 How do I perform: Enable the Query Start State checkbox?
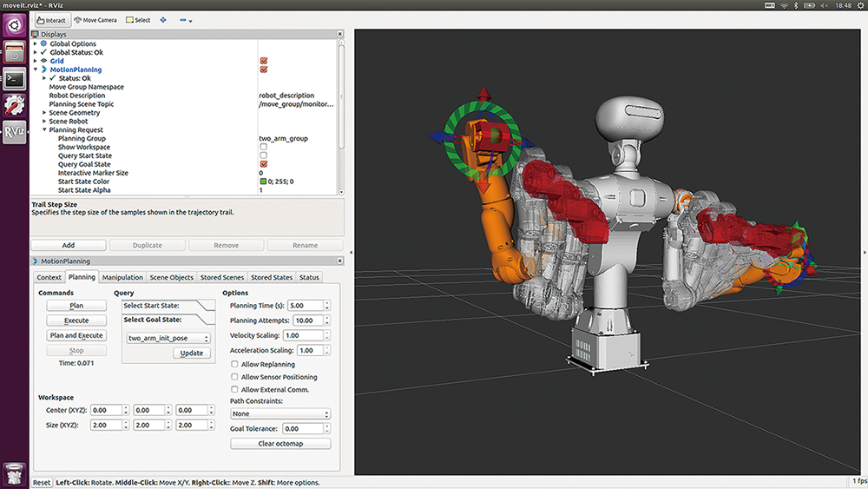(x=263, y=155)
